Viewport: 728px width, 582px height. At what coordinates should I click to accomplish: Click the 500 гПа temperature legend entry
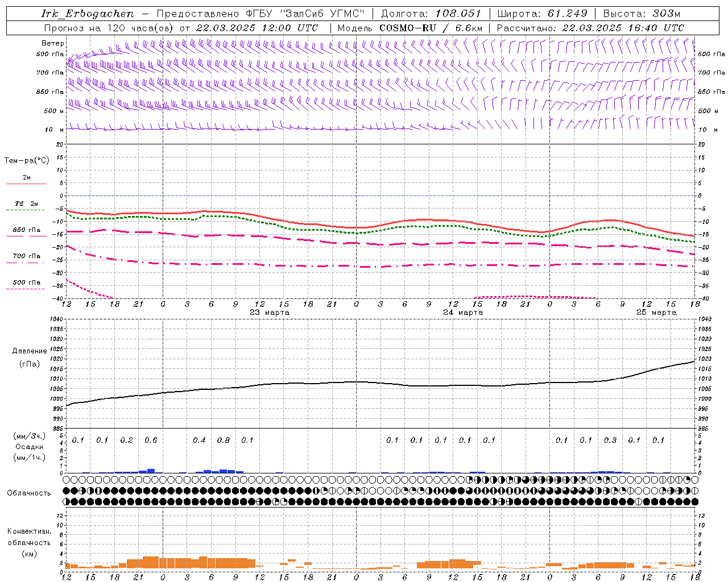pyautogui.click(x=27, y=282)
